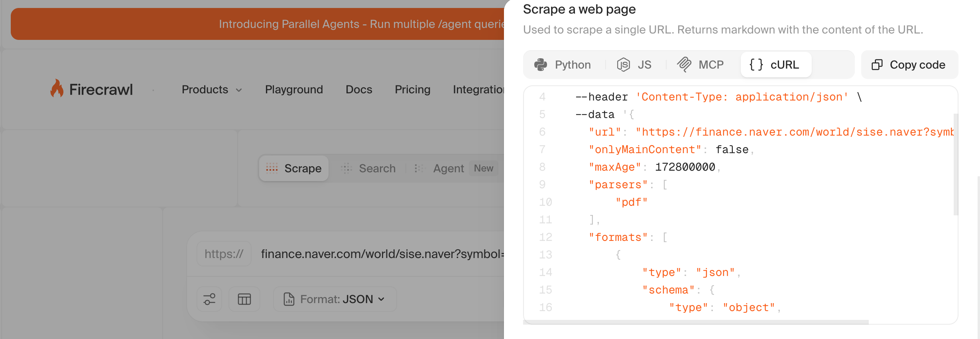Click the Copy code button
The image size is (980, 339).
pos(909,65)
